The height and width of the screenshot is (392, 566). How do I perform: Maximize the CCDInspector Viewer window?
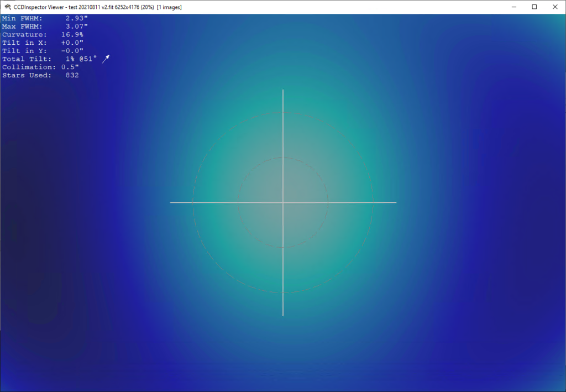534,7
